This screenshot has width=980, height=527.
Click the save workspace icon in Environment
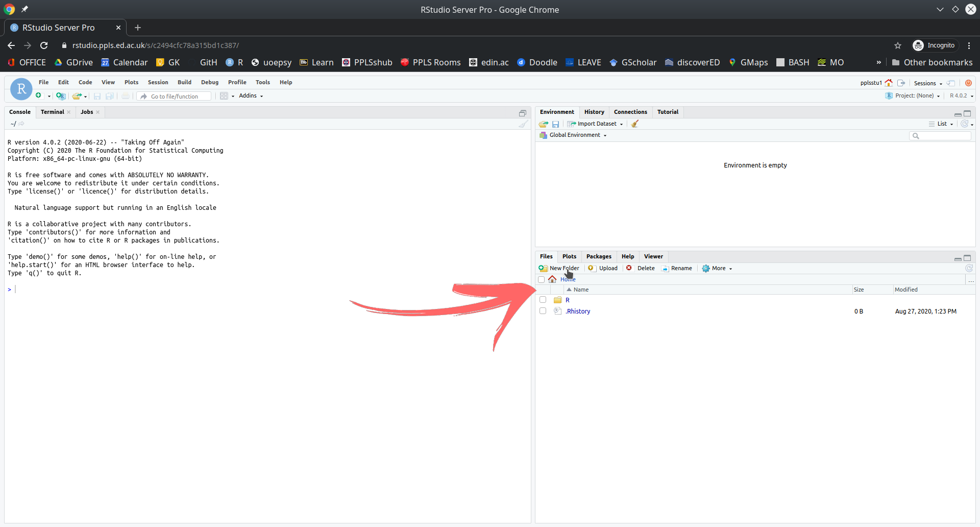point(556,124)
